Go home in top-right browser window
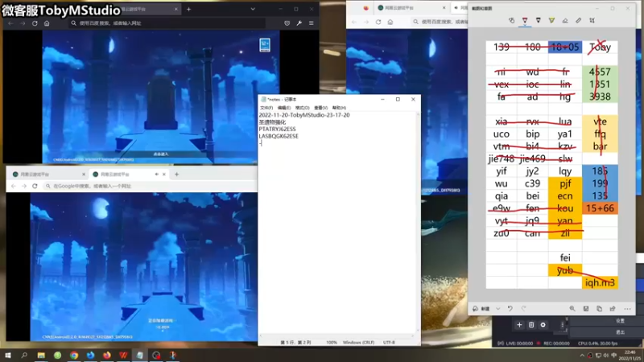 (390, 22)
